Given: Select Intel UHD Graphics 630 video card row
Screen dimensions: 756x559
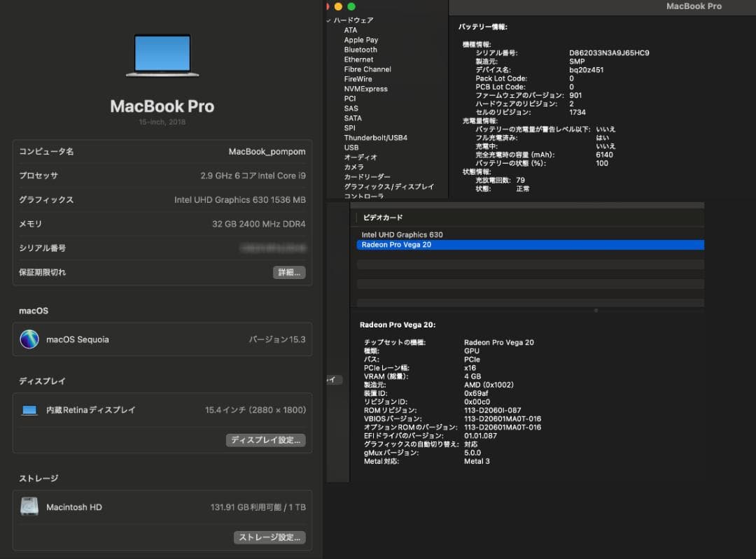Looking at the screenshot, I should tap(401, 234).
